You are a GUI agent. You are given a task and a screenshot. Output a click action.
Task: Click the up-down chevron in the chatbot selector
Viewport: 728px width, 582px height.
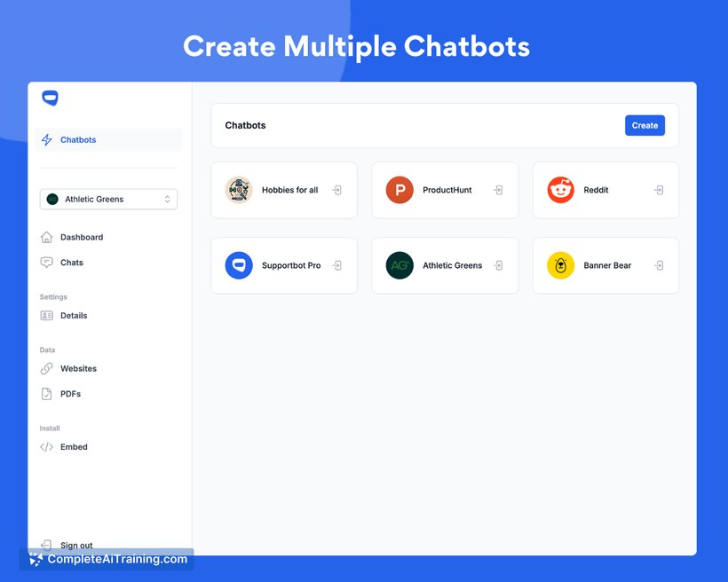[x=167, y=199]
